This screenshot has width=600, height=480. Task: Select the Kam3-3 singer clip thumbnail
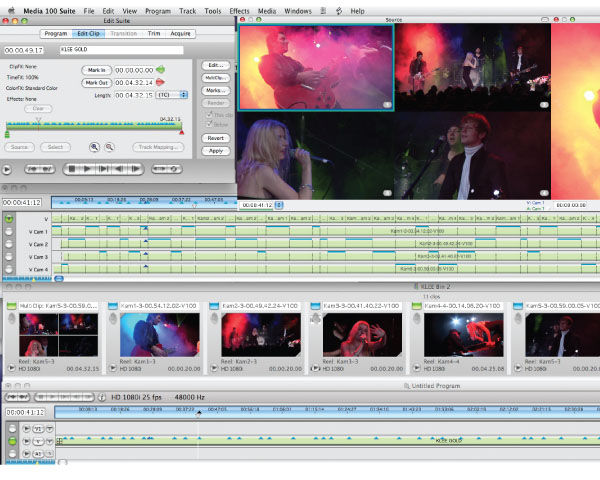tap(362, 335)
